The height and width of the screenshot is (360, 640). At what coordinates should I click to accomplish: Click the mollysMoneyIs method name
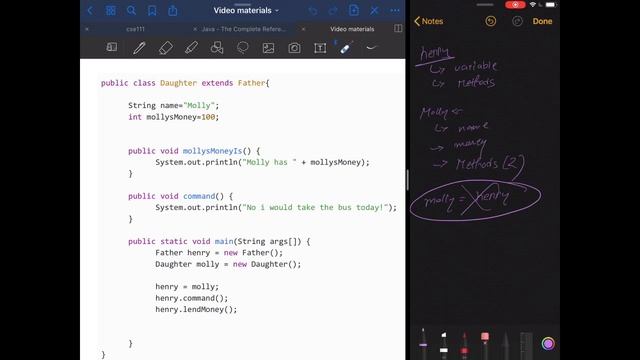point(212,151)
